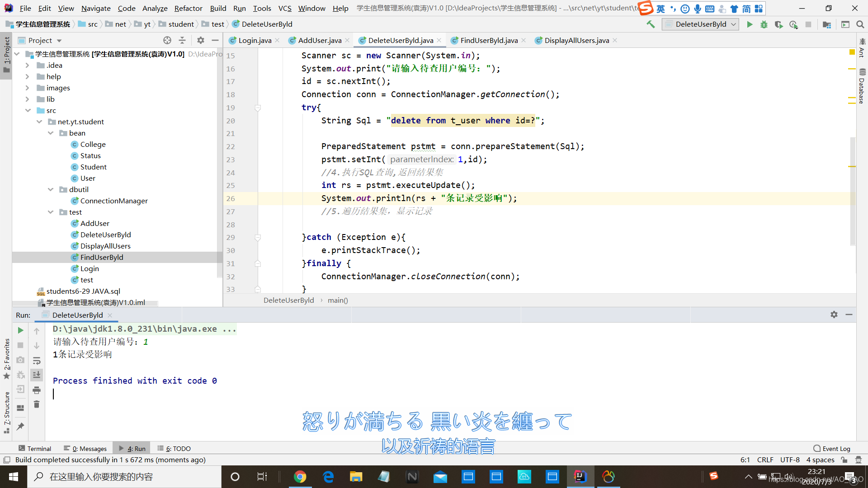Click the print icon in Run console

click(37, 390)
